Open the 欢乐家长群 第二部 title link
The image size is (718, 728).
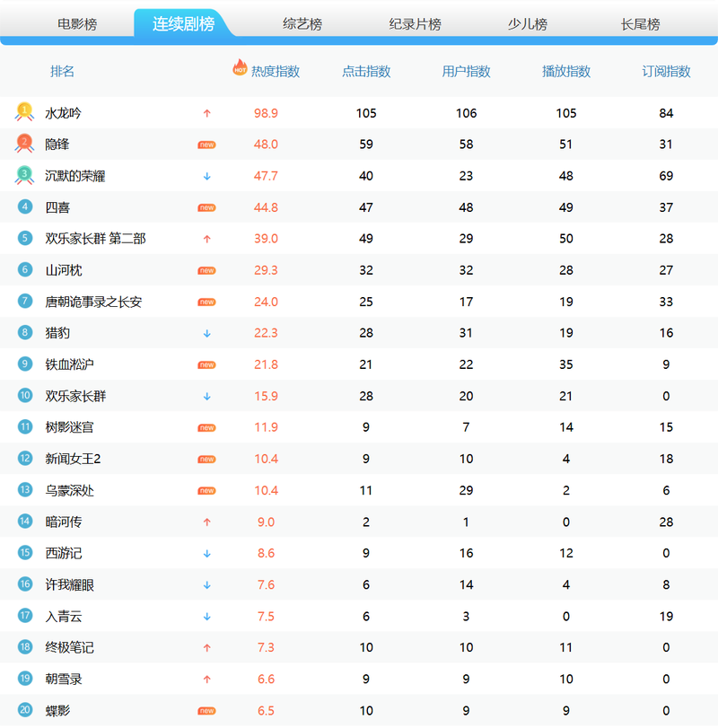coord(95,239)
